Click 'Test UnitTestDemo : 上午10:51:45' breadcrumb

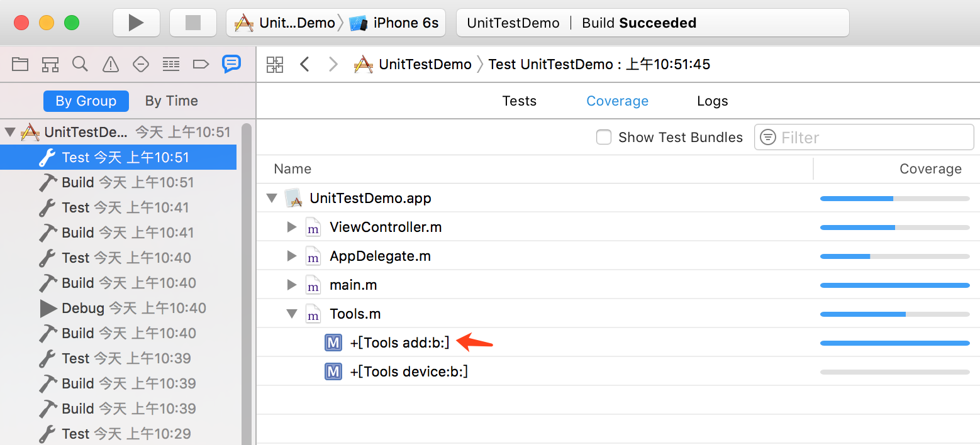coord(599,64)
